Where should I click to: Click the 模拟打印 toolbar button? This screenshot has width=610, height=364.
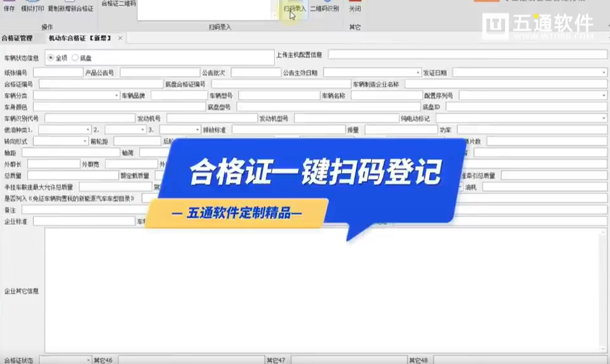[x=33, y=6]
